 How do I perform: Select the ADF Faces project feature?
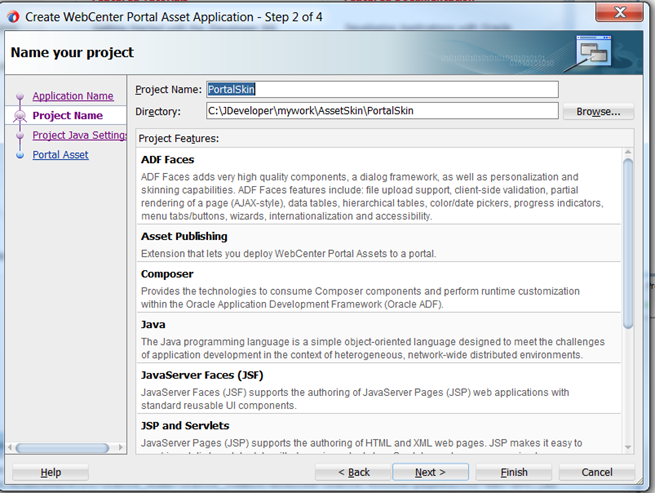point(167,160)
